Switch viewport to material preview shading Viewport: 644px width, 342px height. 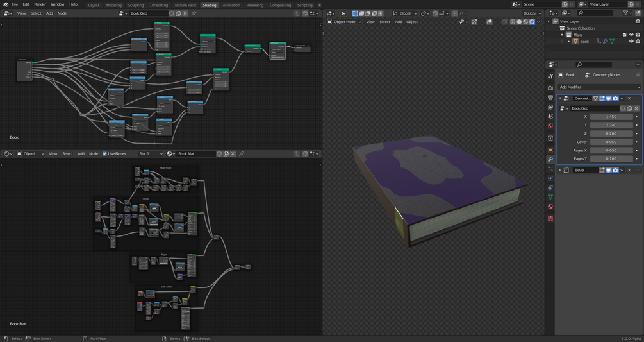pos(525,22)
